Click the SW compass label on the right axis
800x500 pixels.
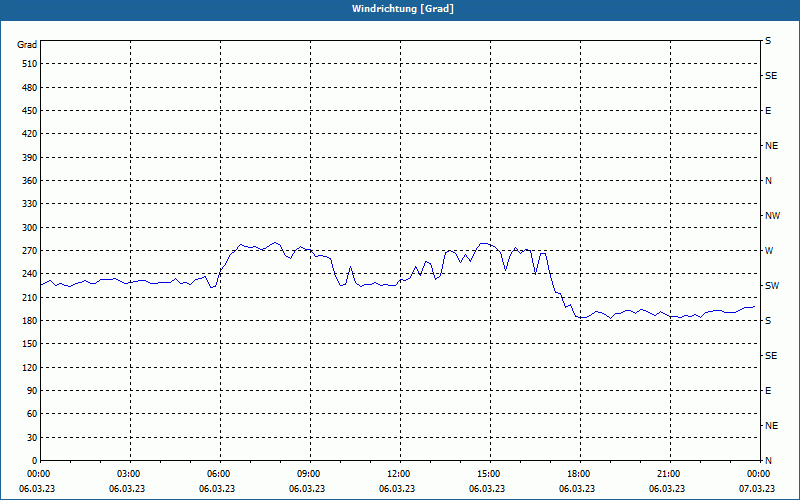[x=772, y=286]
